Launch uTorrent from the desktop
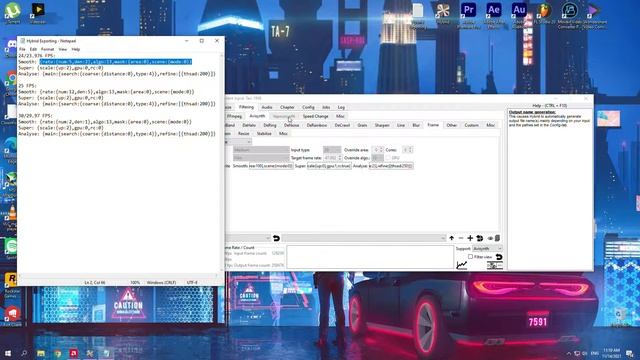This screenshot has height=360, width=640. (13, 10)
